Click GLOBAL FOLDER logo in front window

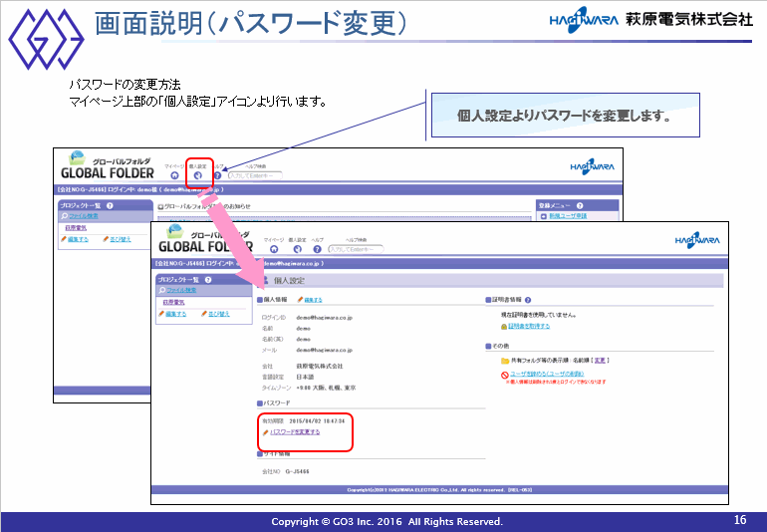[x=205, y=239]
